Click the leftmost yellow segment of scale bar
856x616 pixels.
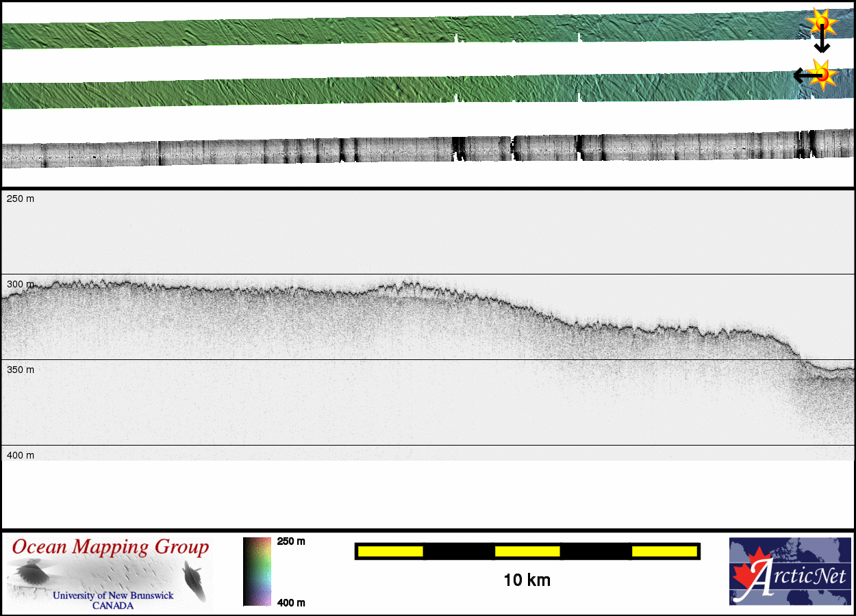(x=390, y=551)
